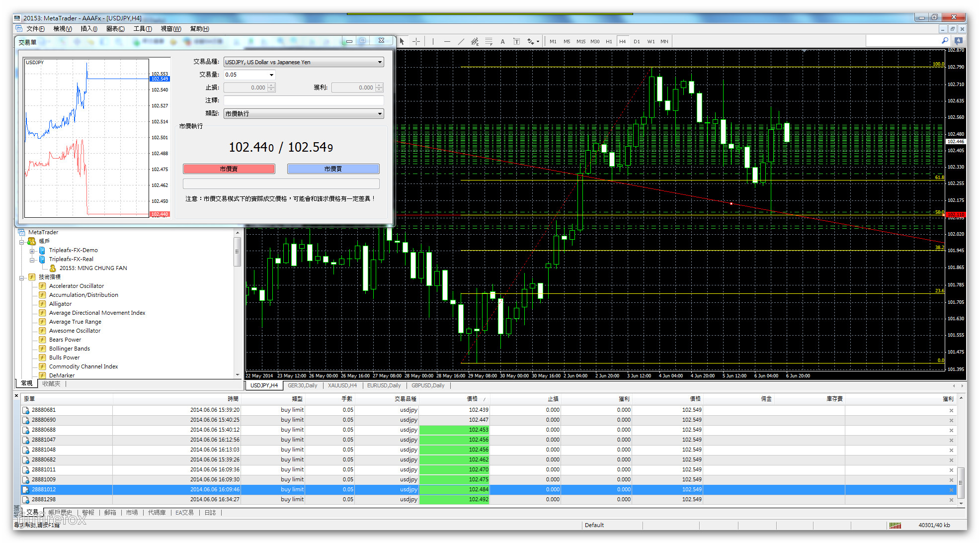This screenshot has width=980, height=543.
Task: Click the Tripleafx-FX-Demo server icon
Action: pos(42,250)
